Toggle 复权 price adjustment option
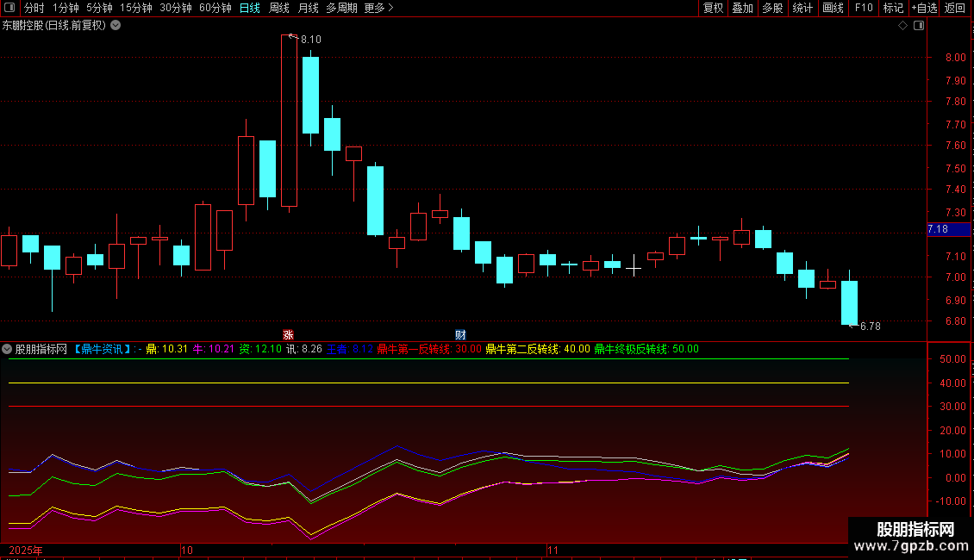This screenshot has width=974, height=560. point(713,8)
